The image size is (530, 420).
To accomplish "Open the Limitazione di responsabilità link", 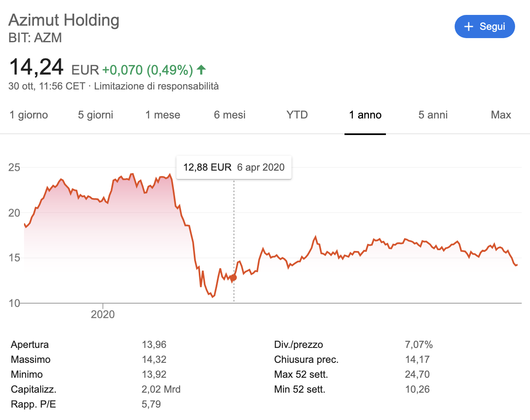I will [157, 86].
